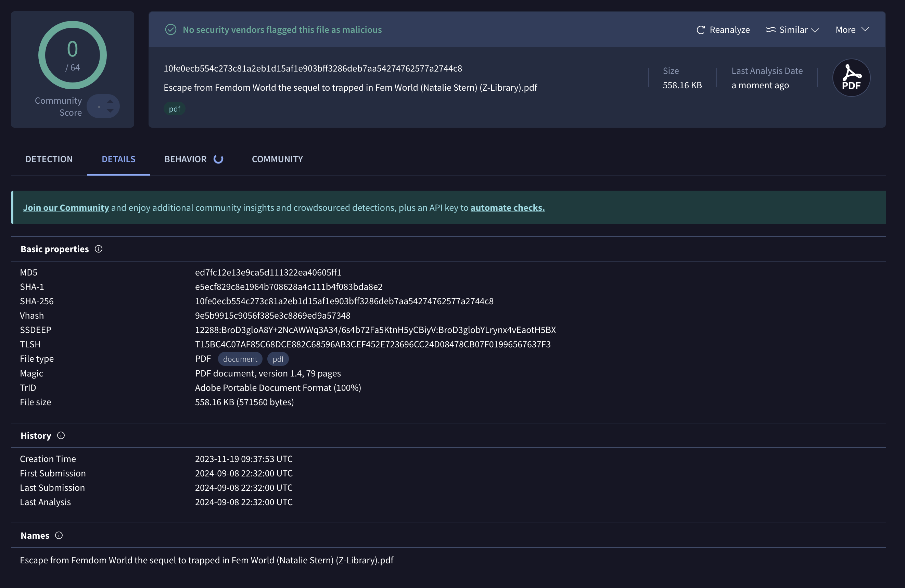Click the pdf tag under filename

click(175, 109)
